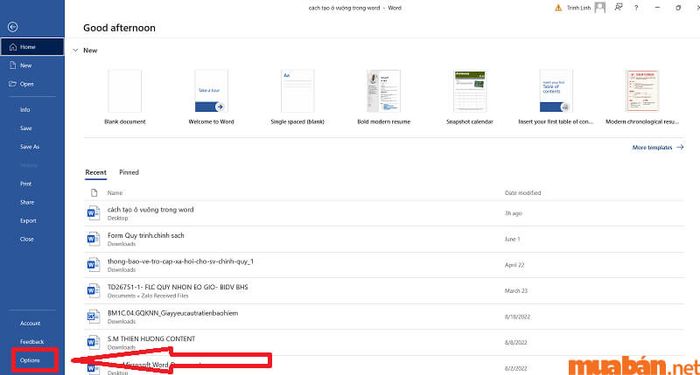The width and height of the screenshot is (700, 375).
Task: Pick the Snapshot calendar template
Action: [x=470, y=97]
